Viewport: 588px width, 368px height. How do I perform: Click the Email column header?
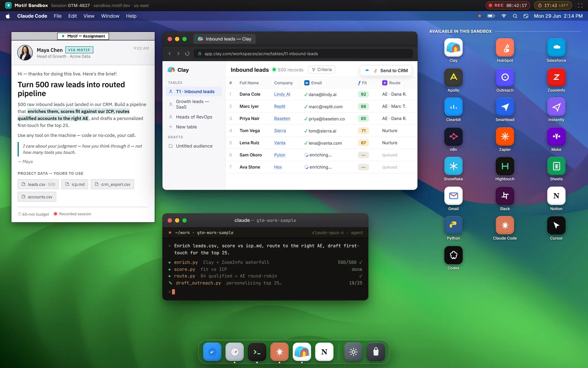tap(313, 83)
